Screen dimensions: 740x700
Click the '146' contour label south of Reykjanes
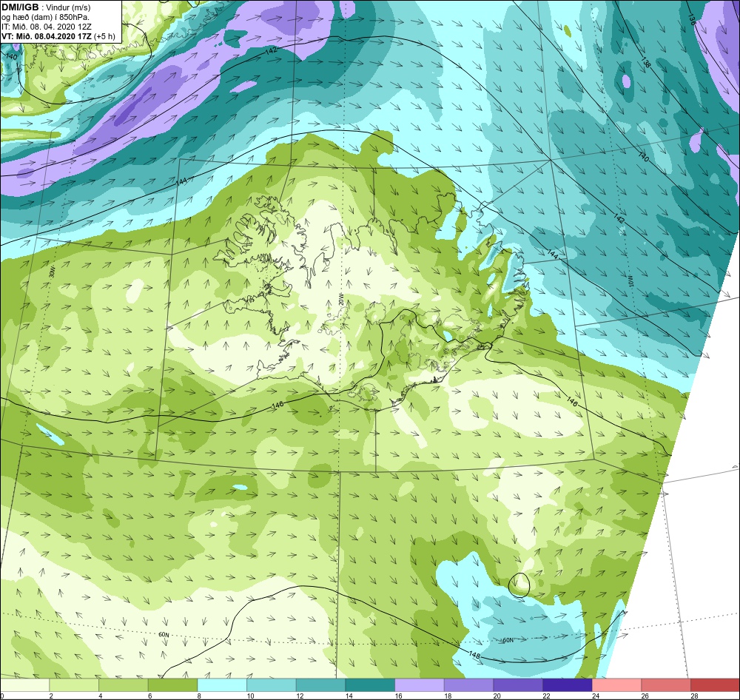pos(278,405)
